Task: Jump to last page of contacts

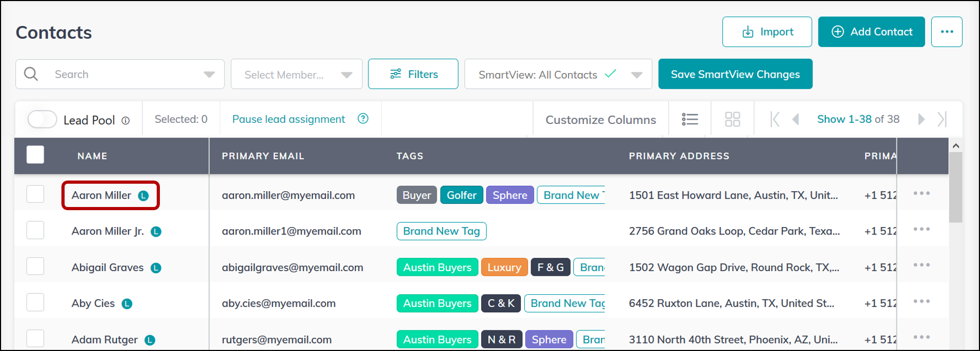Action: pyautogui.click(x=942, y=119)
